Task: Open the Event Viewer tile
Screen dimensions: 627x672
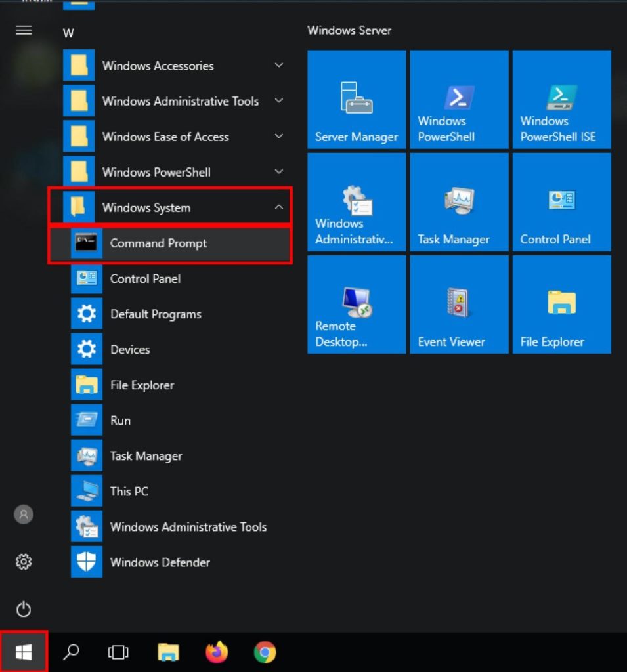Action: 459,304
